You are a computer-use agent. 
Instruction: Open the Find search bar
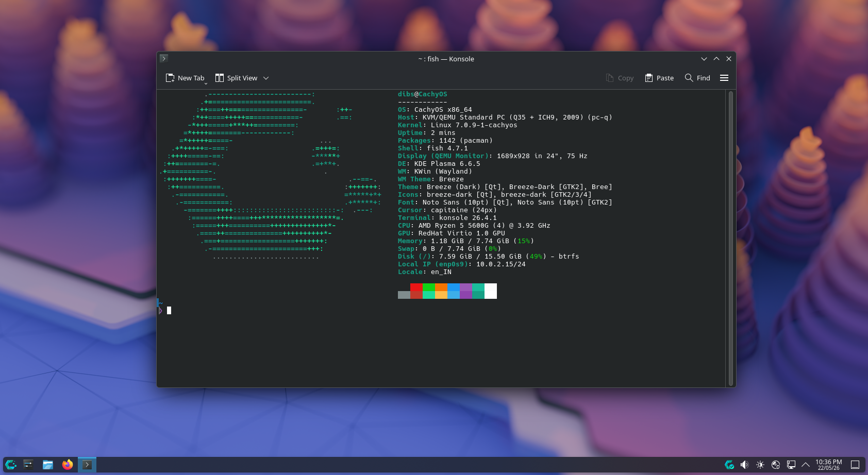coord(697,78)
